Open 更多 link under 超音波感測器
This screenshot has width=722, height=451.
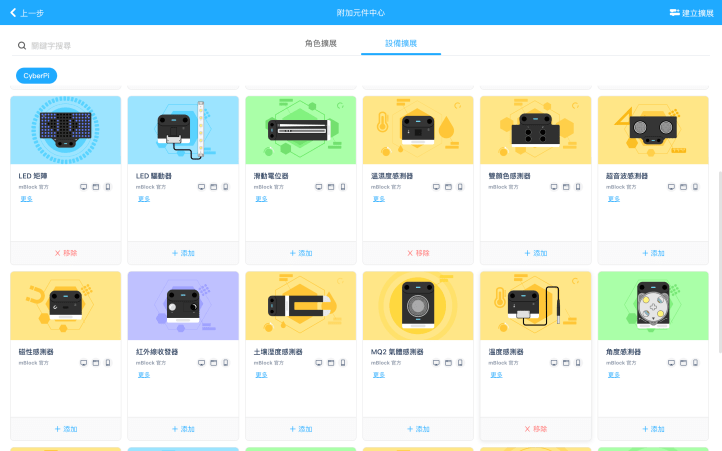[614, 199]
